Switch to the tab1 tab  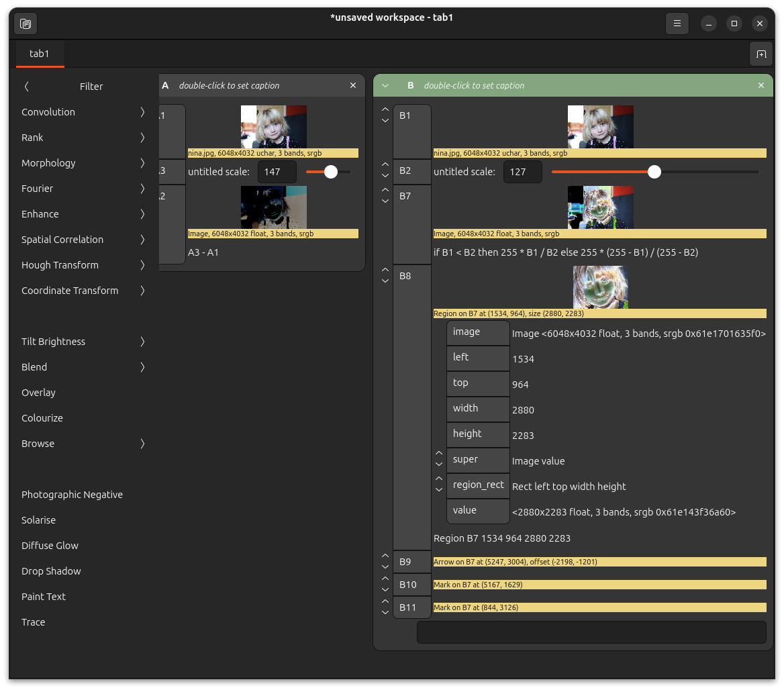click(40, 54)
